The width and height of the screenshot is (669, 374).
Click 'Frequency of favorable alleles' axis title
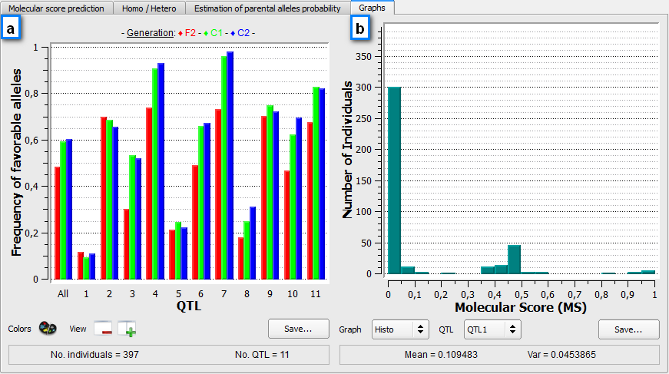[x=16, y=162]
